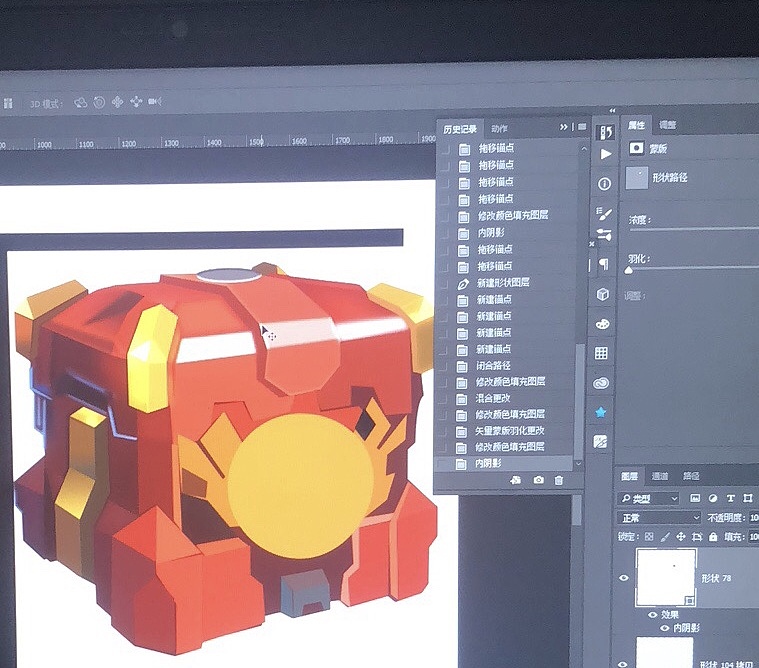Toggle lock transparent pixels
Screen dimensions: 759x668
click(x=649, y=536)
